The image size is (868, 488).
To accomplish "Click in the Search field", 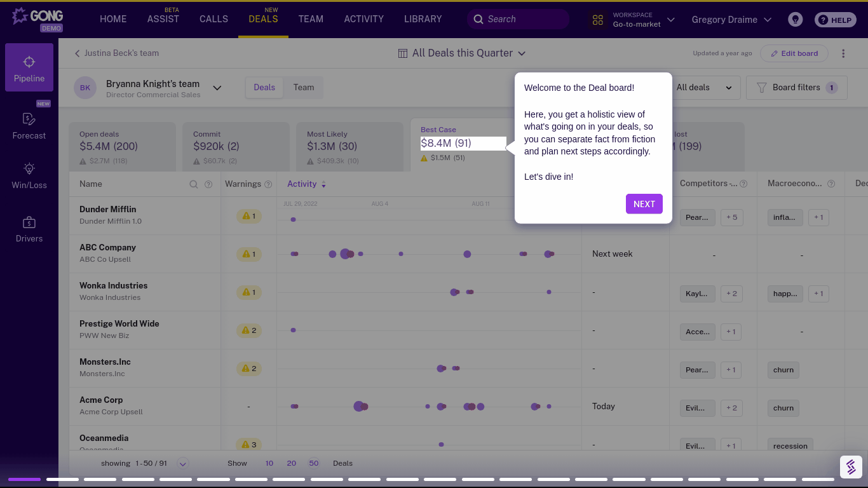I will pyautogui.click(x=518, y=19).
